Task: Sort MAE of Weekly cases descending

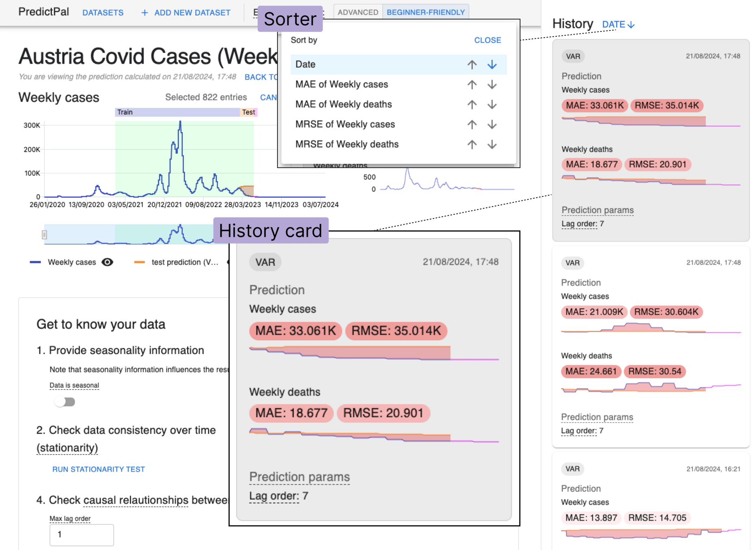Action: tap(492, 84)
